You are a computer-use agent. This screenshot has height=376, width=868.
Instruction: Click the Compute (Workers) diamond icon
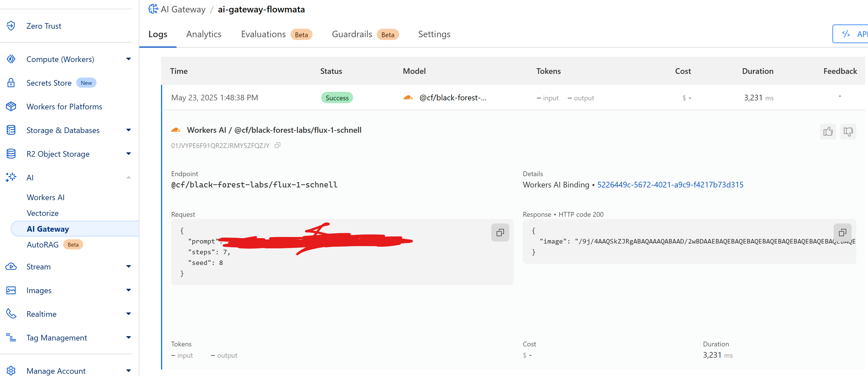(x=11, y=59)
